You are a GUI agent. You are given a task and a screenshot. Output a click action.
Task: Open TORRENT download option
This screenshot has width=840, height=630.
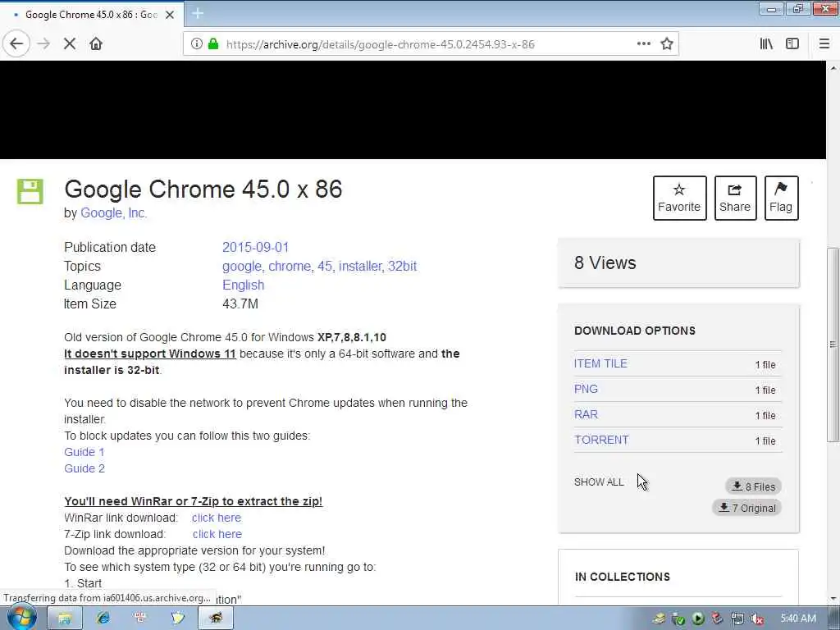pyautogui.click(x=601, y=440)
